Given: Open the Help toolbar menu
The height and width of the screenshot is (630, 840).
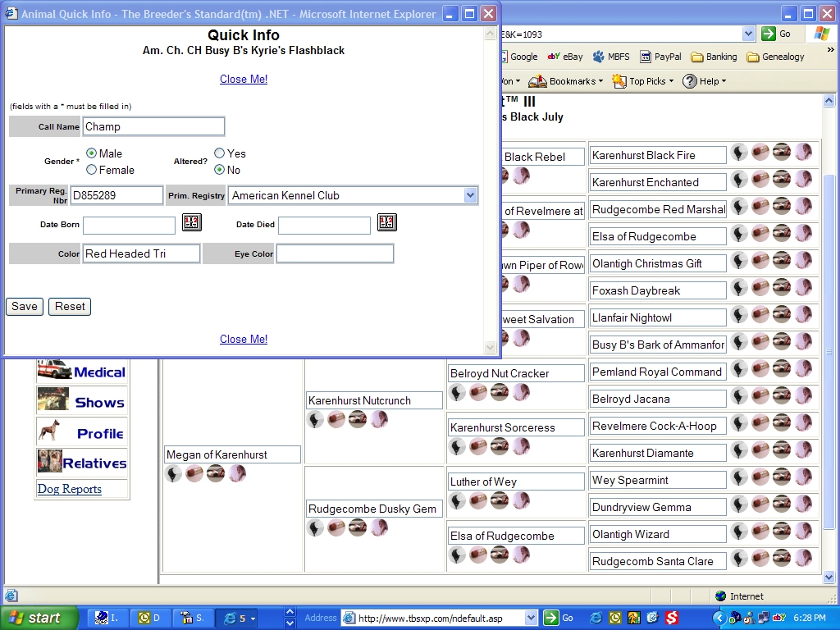Looking at the screenshot, I should 705,81.
